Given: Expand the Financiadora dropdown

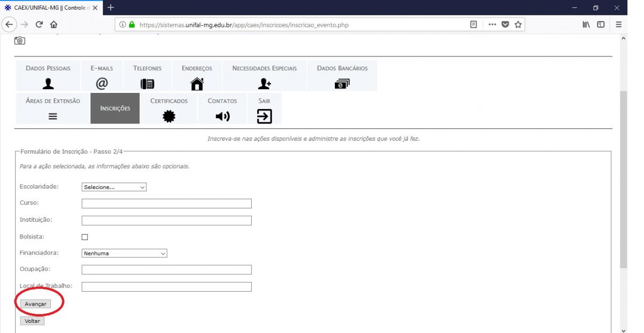Looking at the screenshot, I should 125,254.
